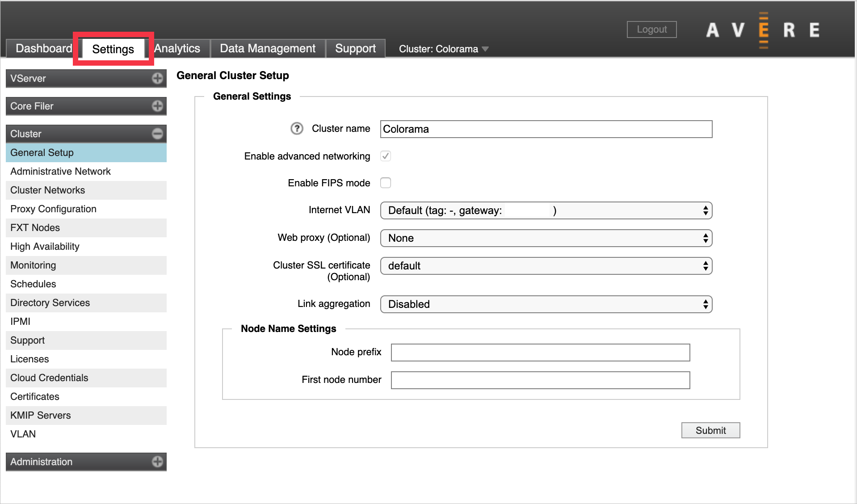Open the Cluster: Colorama selector
Image resolution: width=857 pixels, height=504 pixels.
pos(443,49)
